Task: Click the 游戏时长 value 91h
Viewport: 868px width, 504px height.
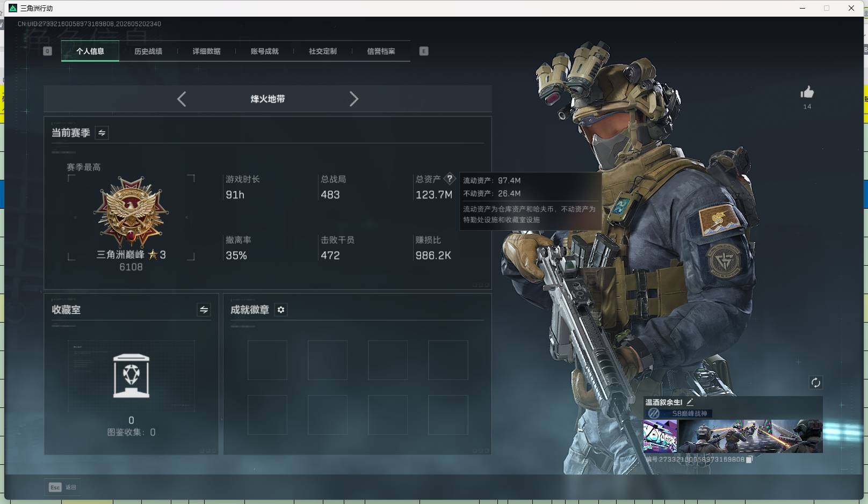Action: pyautogui.click(x=235, y=195)
